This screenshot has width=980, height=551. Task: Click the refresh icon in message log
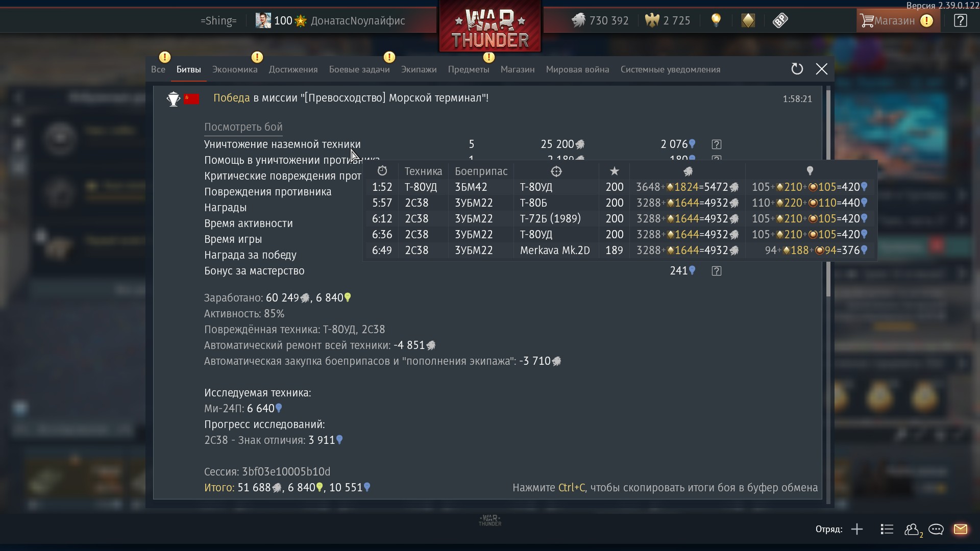pos(797,69)
